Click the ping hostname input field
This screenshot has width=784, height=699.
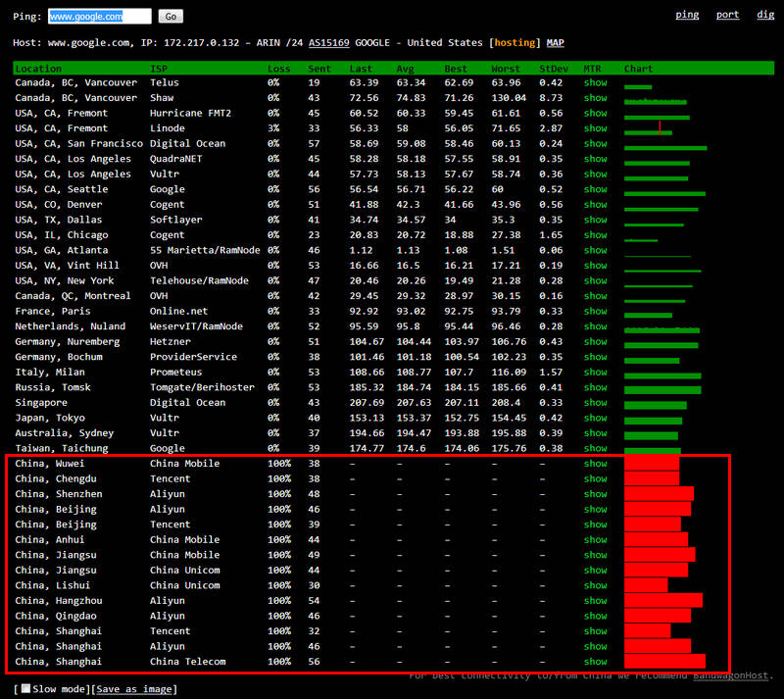tap(99, 17)
